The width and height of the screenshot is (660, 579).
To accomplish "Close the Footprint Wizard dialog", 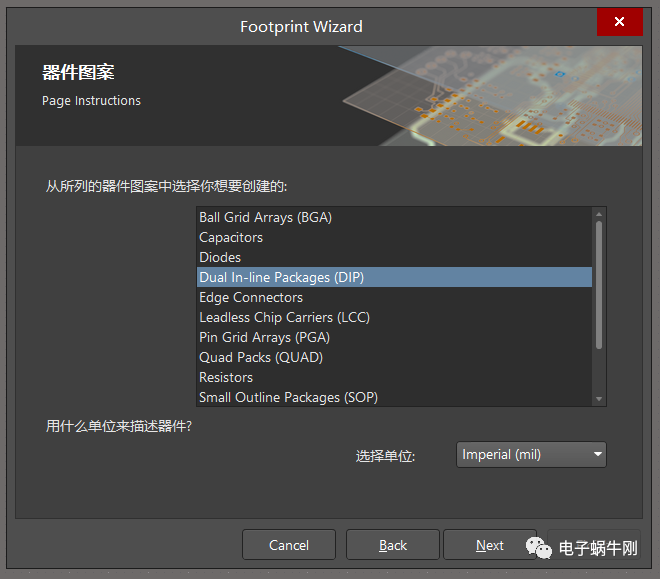I will click(x=619, y=22).
